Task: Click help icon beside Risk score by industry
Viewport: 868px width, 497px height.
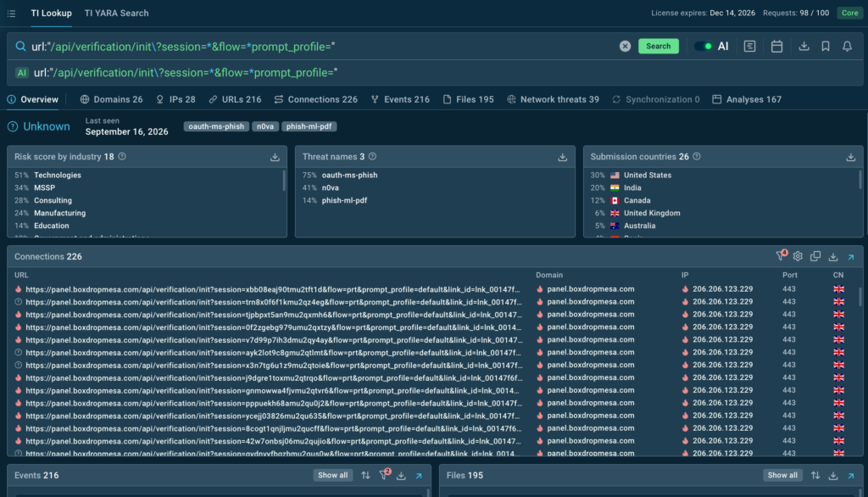Action: (x=122, y=157)
